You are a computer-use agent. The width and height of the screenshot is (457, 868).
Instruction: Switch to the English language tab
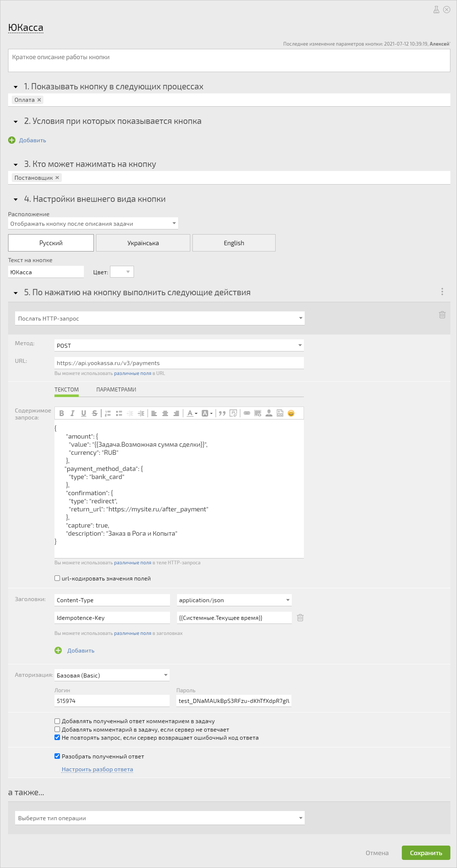(234, 243)
